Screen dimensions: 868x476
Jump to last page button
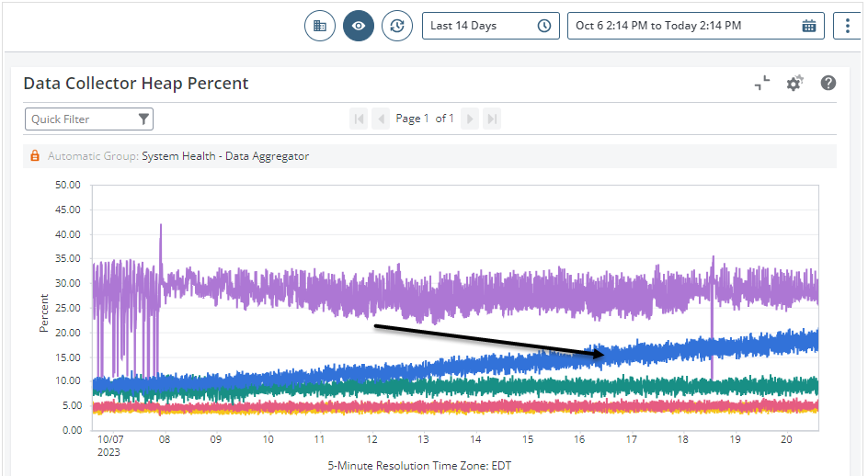(x=492, y=119)
